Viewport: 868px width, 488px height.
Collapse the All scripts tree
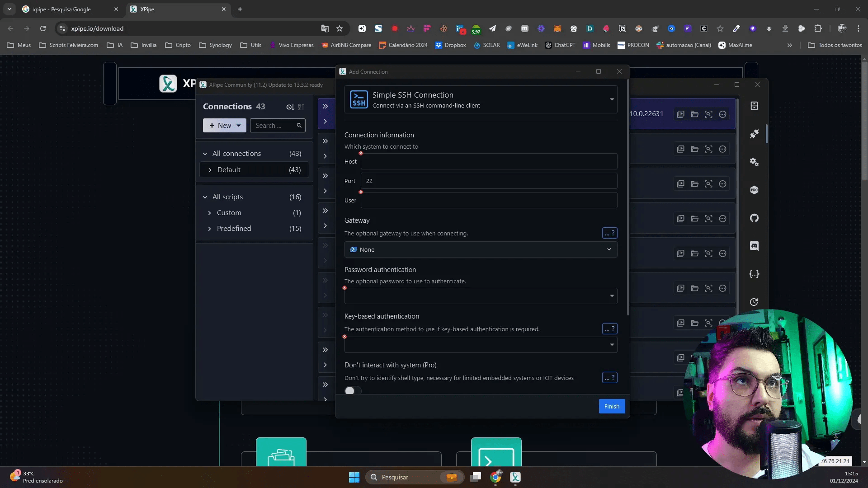(205, 197)
